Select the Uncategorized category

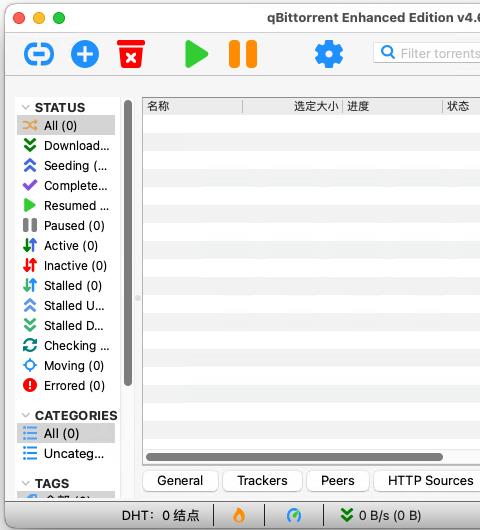(x=66, y=453)
